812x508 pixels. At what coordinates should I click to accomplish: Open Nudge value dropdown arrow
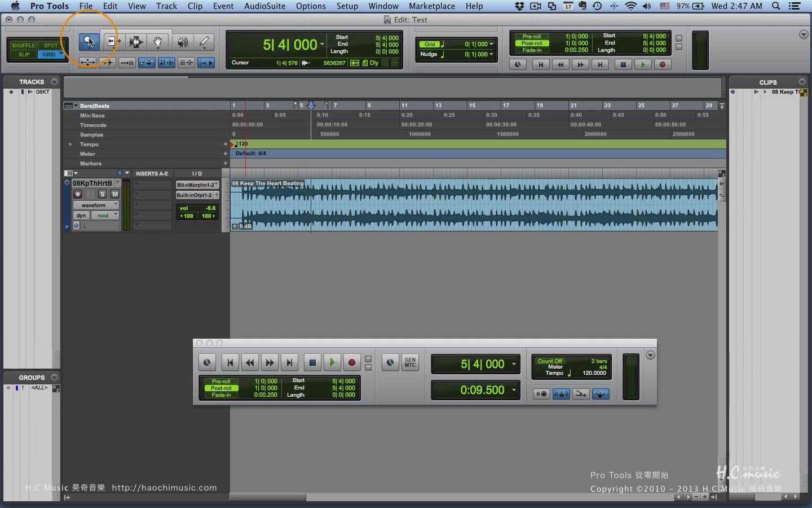pyautogui.click(x=492, y=54)
